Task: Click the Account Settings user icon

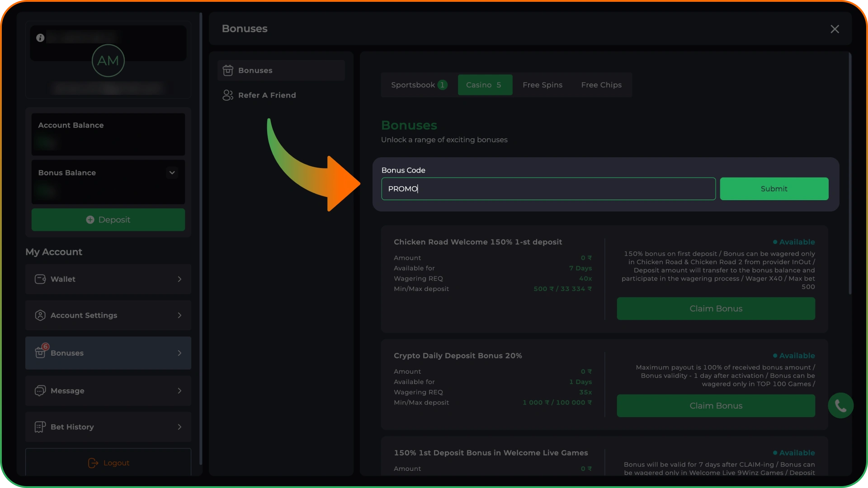Action: (x=40, y=315)
